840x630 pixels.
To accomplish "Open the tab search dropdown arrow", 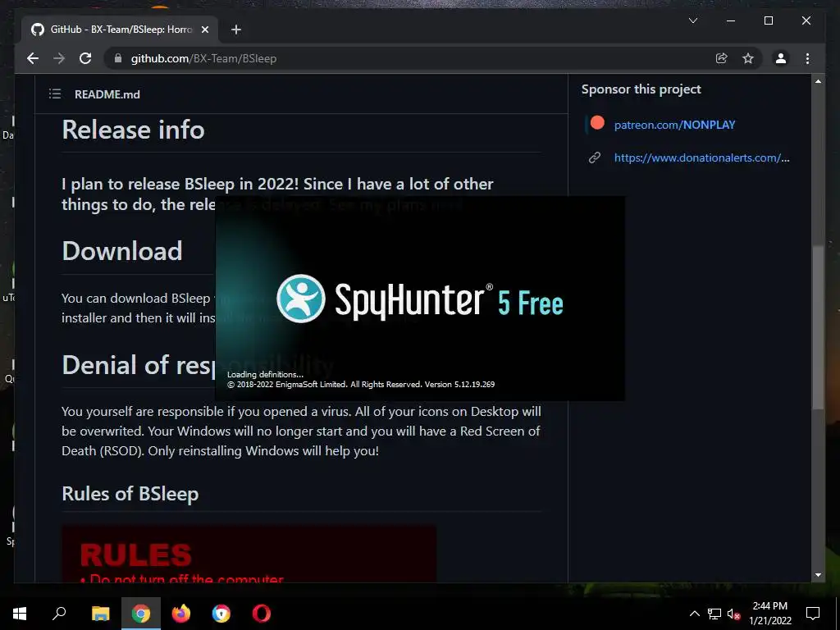I will 692,21.
